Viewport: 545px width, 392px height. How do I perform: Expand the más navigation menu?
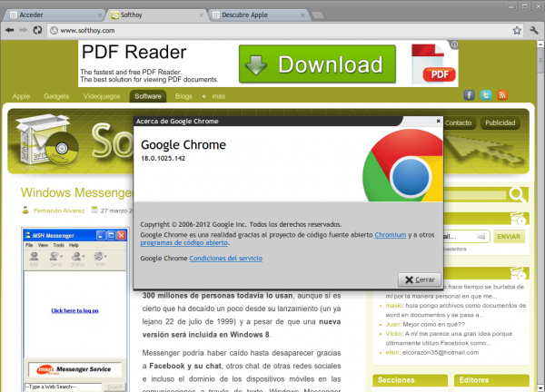[x=219, y=96]
